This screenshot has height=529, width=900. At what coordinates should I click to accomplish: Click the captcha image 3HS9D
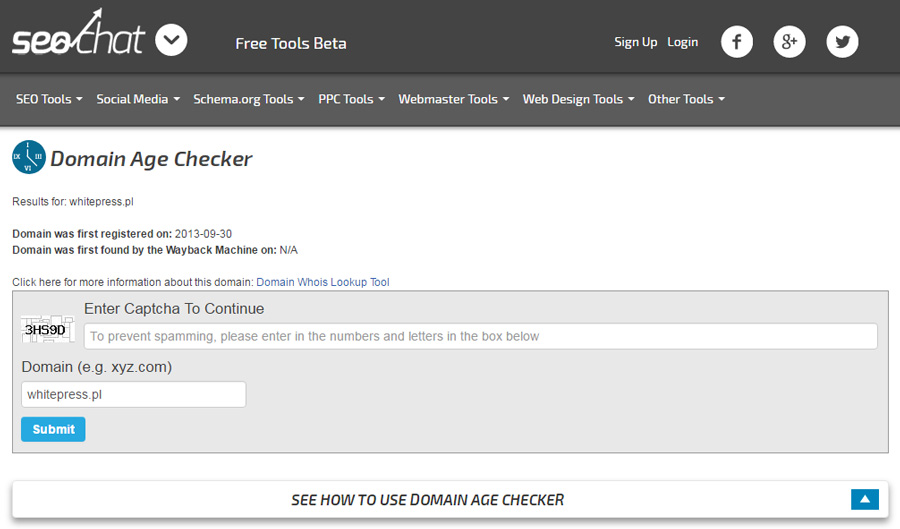48,329
